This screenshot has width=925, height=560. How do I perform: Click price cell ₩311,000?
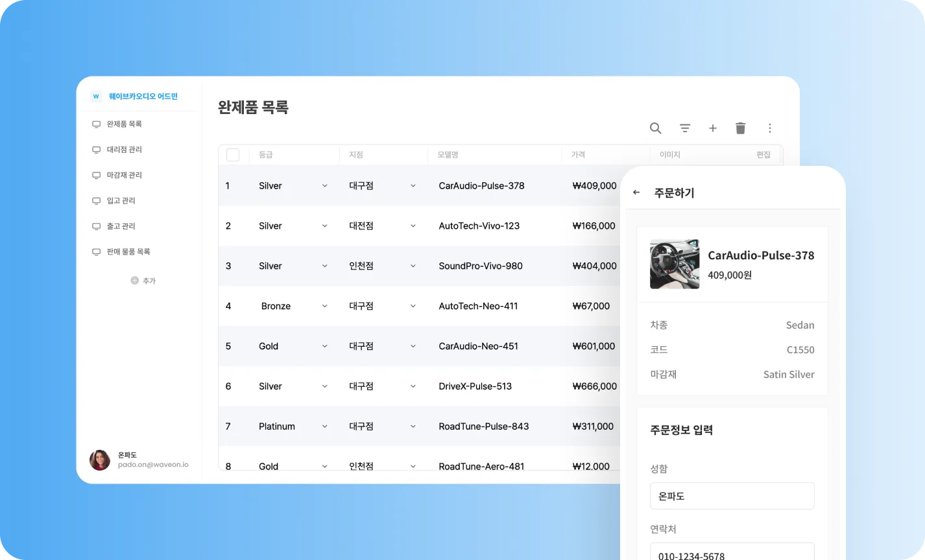[x=593, y=426]
